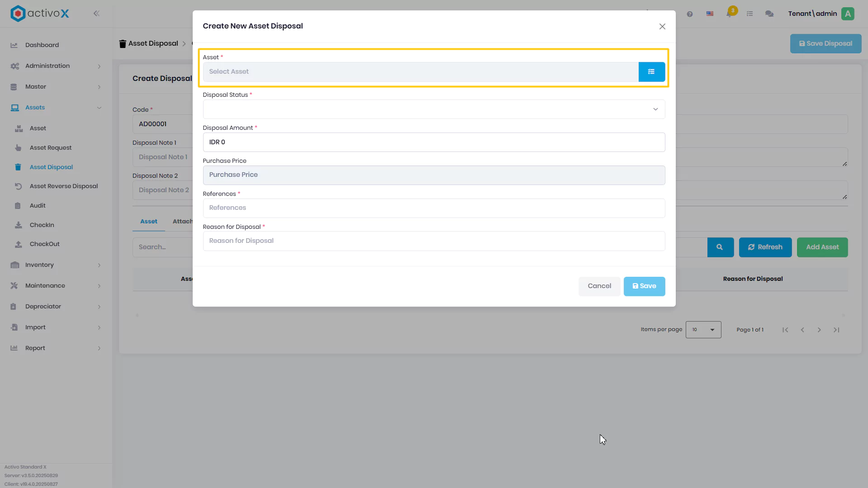The image size is (868, 488).
Task: Click Save in the dialog
Action: click(x=644, y=286)
